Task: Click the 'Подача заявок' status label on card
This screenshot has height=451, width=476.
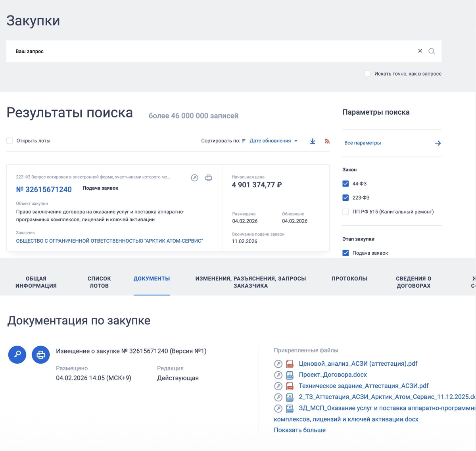Action: pos(100,188)
